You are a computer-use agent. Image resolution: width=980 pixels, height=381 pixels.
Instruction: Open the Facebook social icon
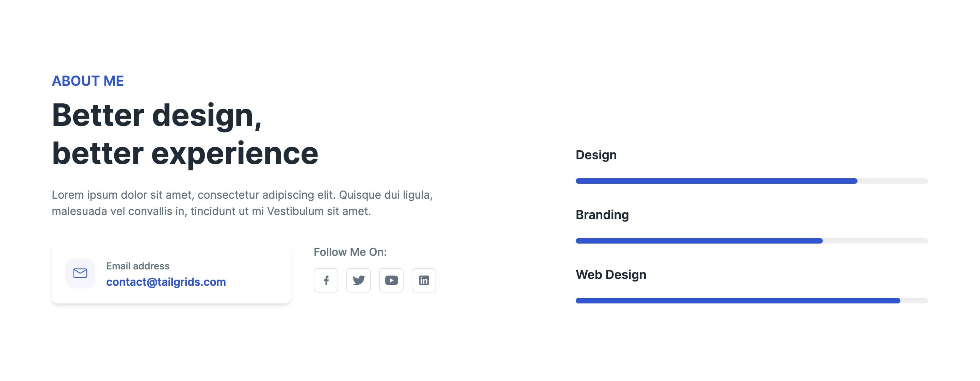(326, 280)
